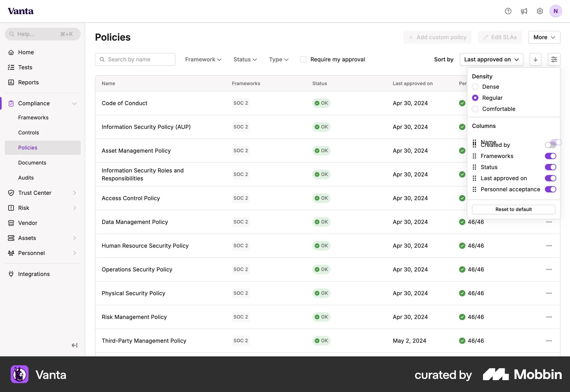Click the Add custom policy button
The height and width of the screenshot is (392, 570).
pos(438,37)
